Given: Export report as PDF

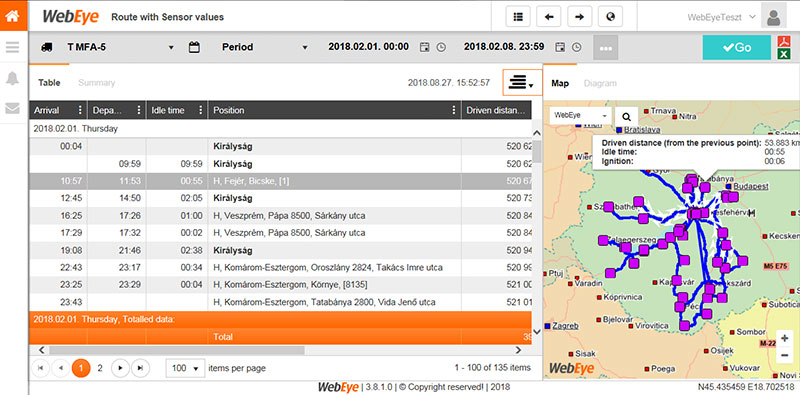Looking at the screenshot, I should pos(783,41).
